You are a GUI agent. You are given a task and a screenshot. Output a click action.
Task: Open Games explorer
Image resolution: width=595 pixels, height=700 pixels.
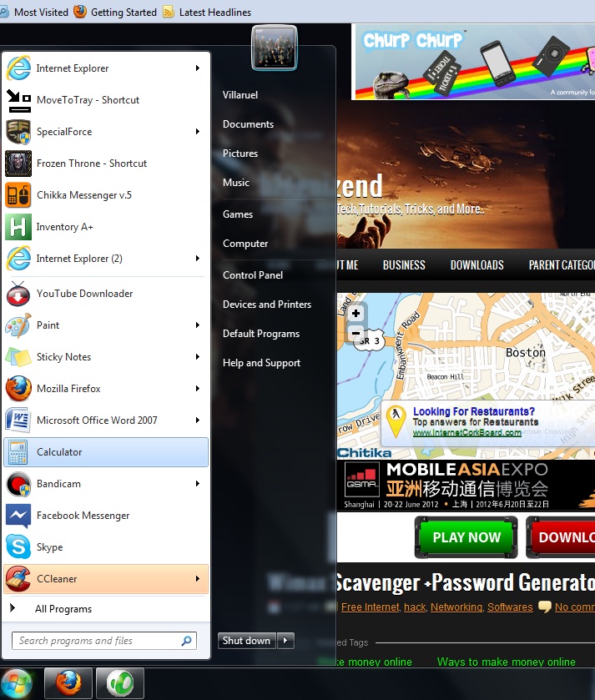tap(238, 214)
